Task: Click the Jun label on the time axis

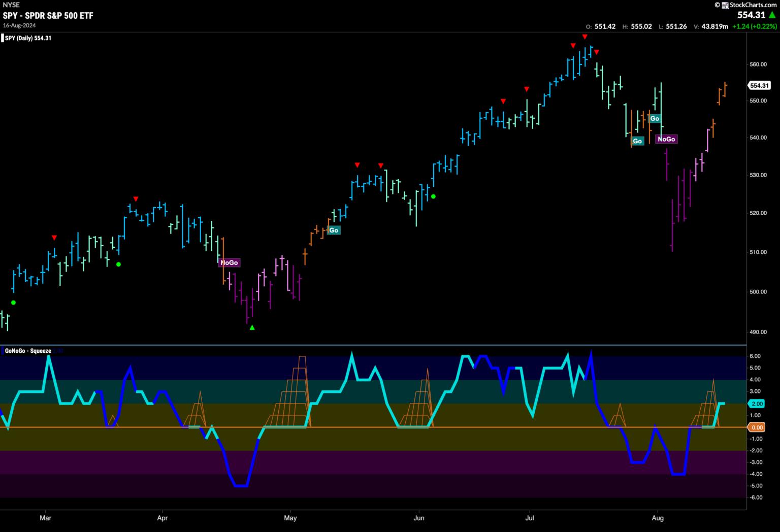Action: click(x=419, y=518)
